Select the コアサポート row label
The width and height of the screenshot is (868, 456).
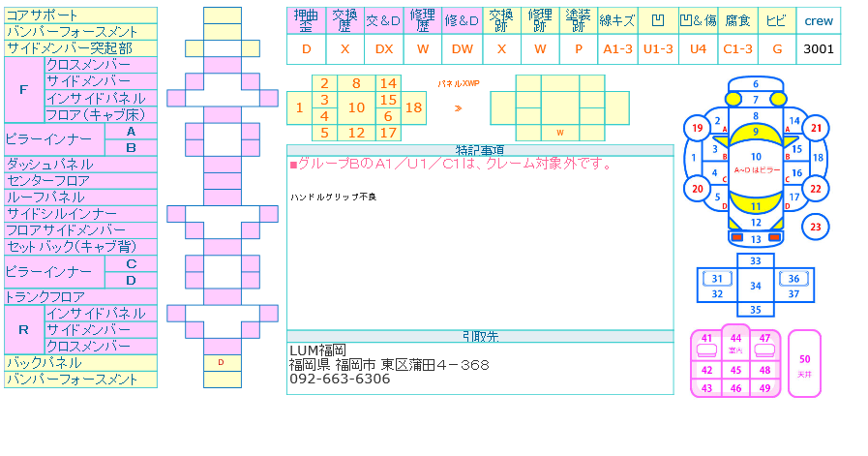coord(80,15)
